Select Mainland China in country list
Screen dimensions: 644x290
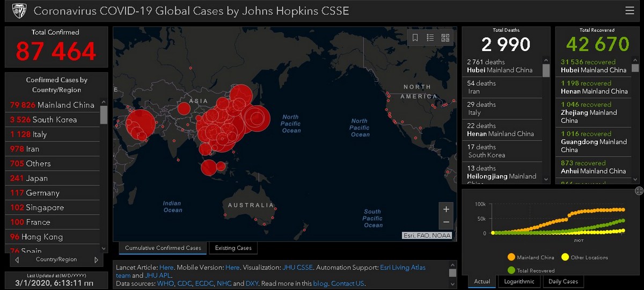point(53,105)
